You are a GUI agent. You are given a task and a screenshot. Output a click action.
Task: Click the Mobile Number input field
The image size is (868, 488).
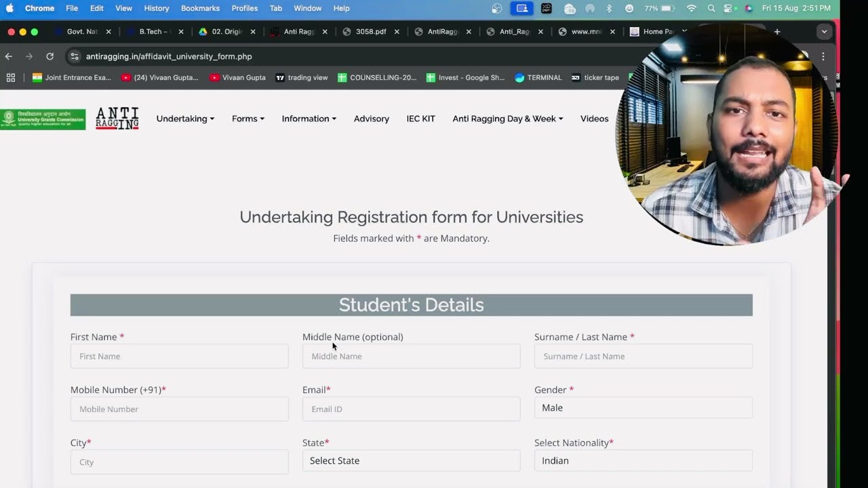coord(180,409)
